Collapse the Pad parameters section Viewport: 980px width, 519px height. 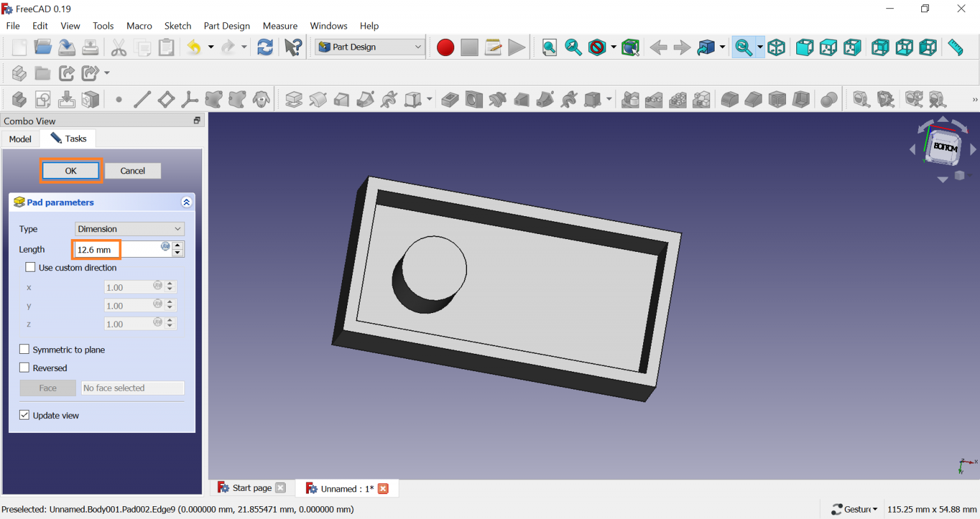tap(186, 202)
